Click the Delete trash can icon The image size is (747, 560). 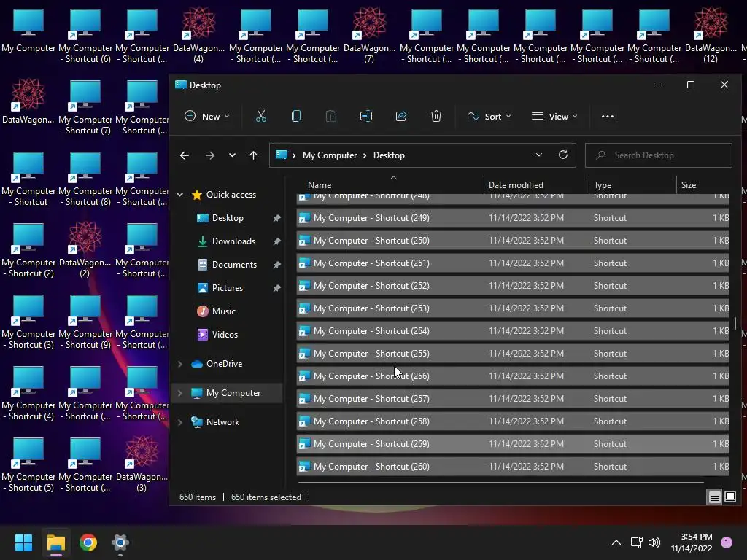tap(436, 116)
